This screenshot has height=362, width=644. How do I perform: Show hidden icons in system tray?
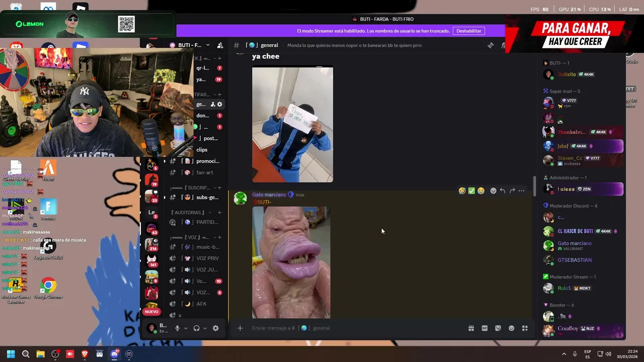point(564,354)
